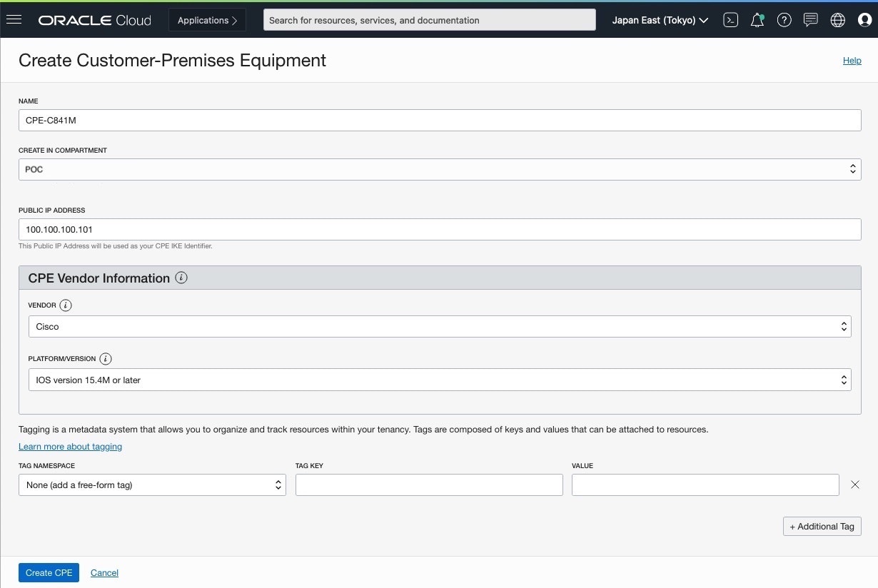Show info tooltip next to Vendor
878x588 pixels.
(66, 305)
